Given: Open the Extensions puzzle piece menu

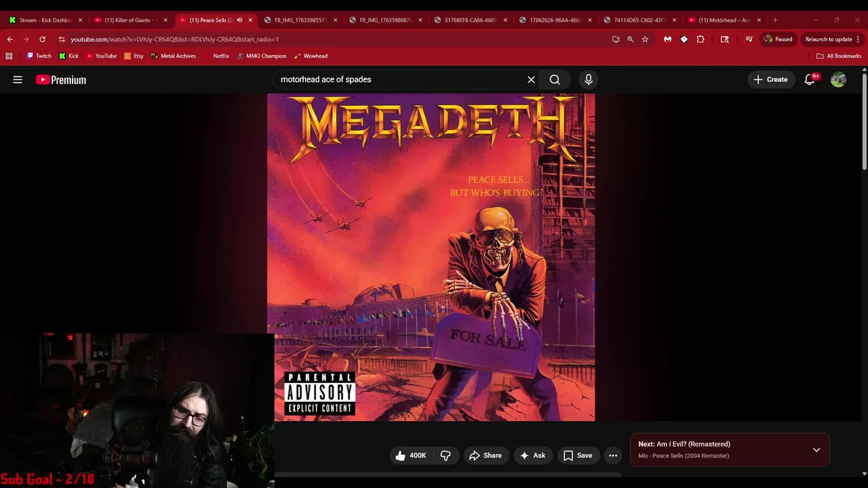Looking at the screenshot, I should [x=700, y=39].
